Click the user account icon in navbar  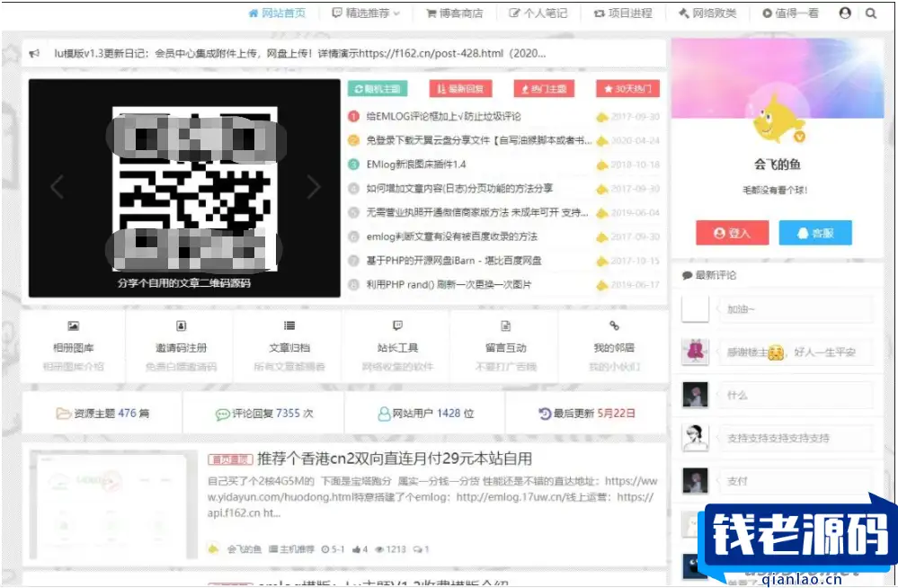click(845, 13)
